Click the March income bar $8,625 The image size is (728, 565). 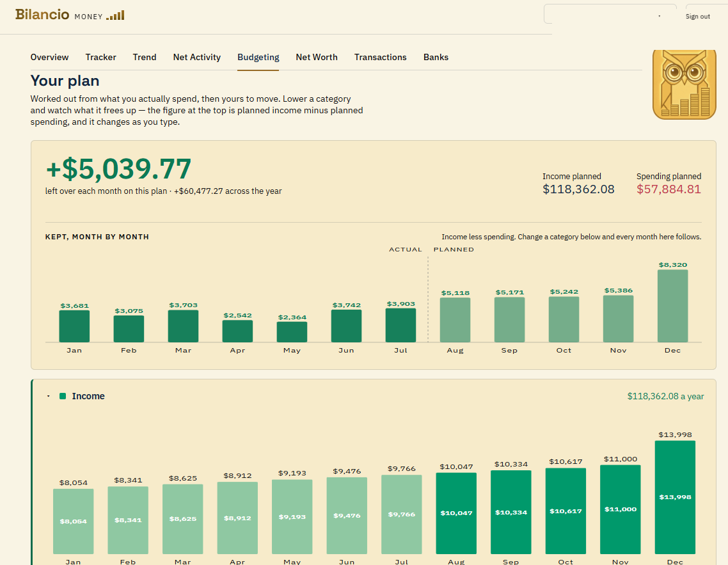click(x=183, y=519)
